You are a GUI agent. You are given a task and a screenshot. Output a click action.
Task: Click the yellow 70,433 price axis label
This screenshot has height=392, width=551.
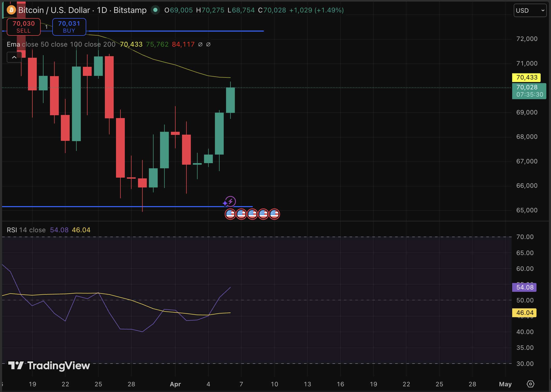coord(526,77)
